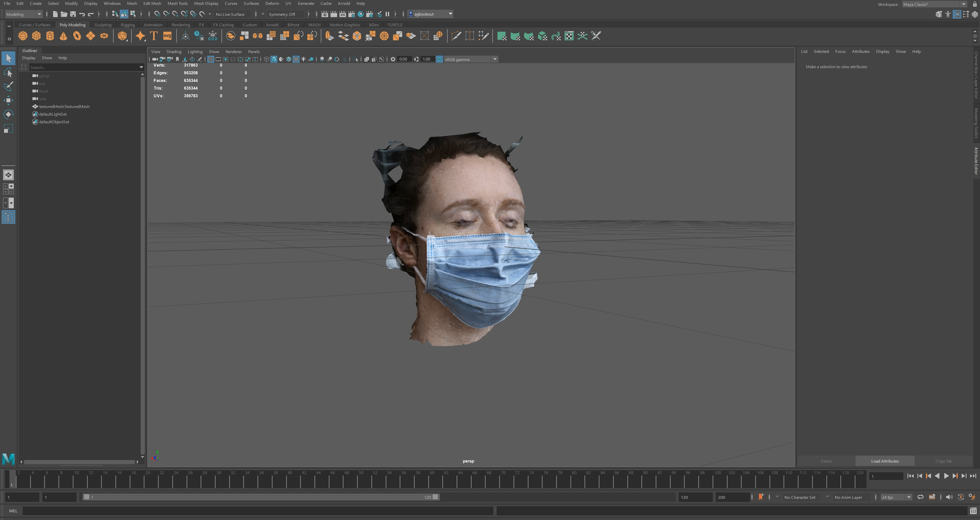Viewport: 980px width, 520px height.
Task: Toggle textured display checker icon in viewport
Action: pyautogui.click(x=296, y=59)
